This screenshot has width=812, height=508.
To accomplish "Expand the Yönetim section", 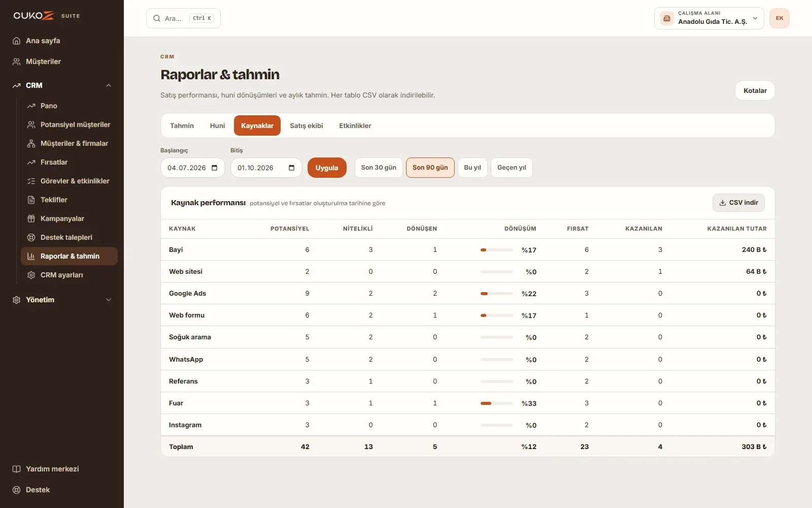I will (62, 300).
